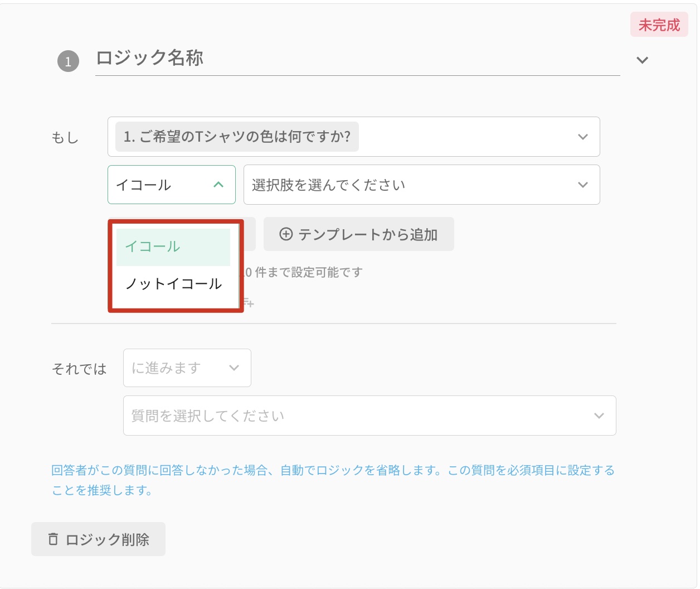Open the question dropdown showing Tシャツの色

click(353, 137)
